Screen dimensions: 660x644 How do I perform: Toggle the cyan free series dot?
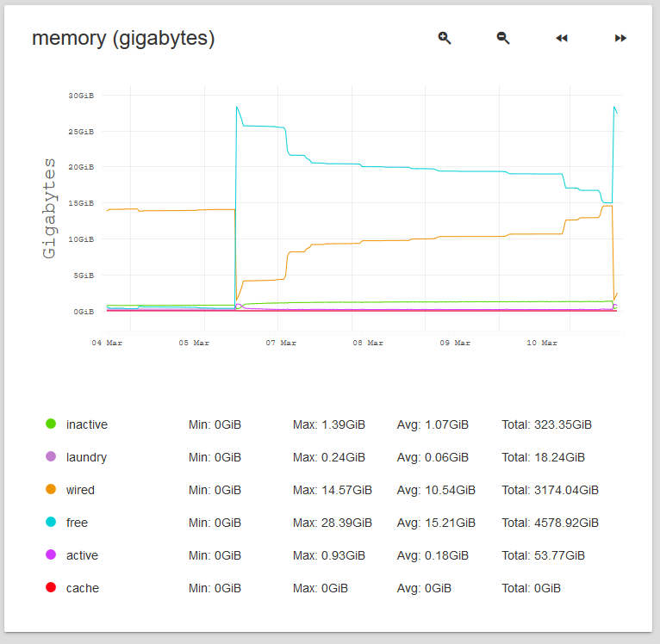click(51, 522)
